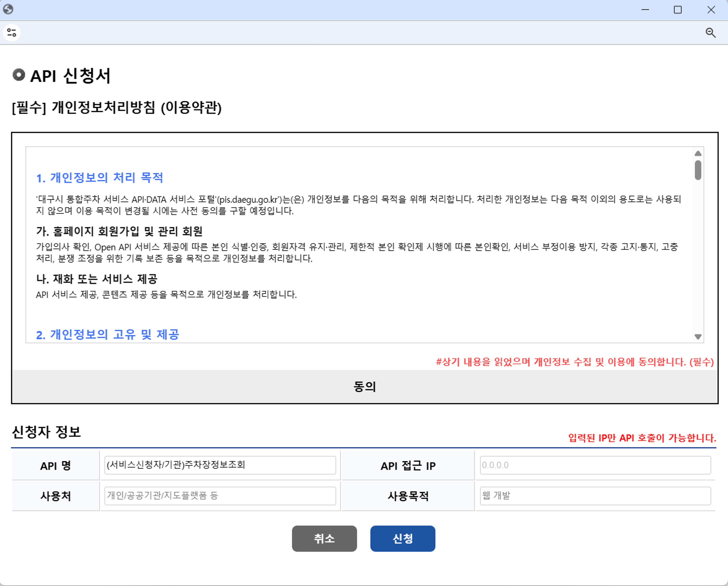Click the red 'IP만 API 호출' notice
This screenshot has width=728, height=586.
point(642,438)
